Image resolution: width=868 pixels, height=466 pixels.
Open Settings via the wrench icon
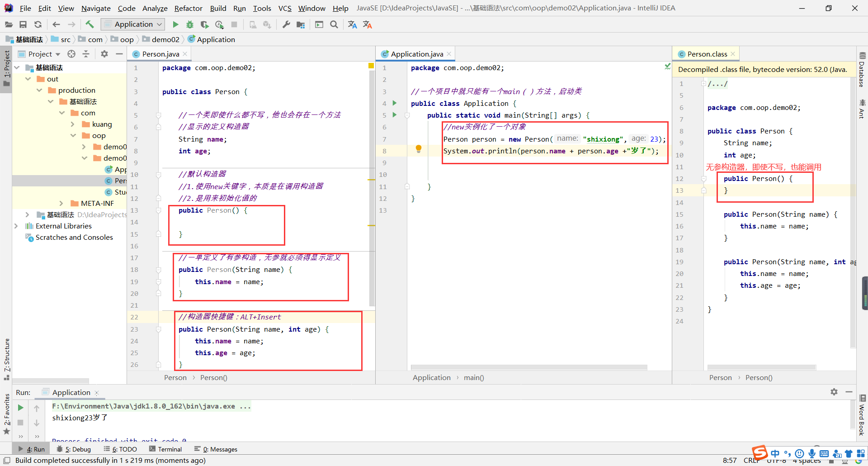tap(286, 24)
